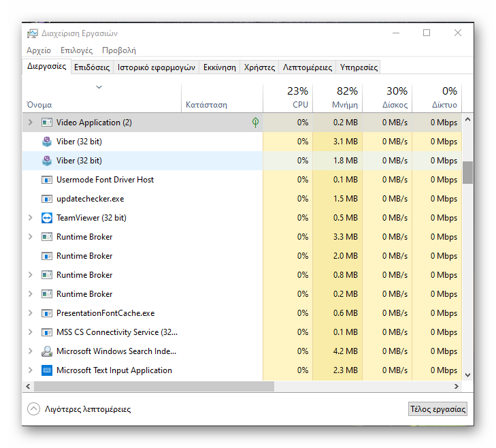Viewport: 496px width, 448px height.
Task: Sort by the 23% CPU column header
Action: (x=288, y=98)
